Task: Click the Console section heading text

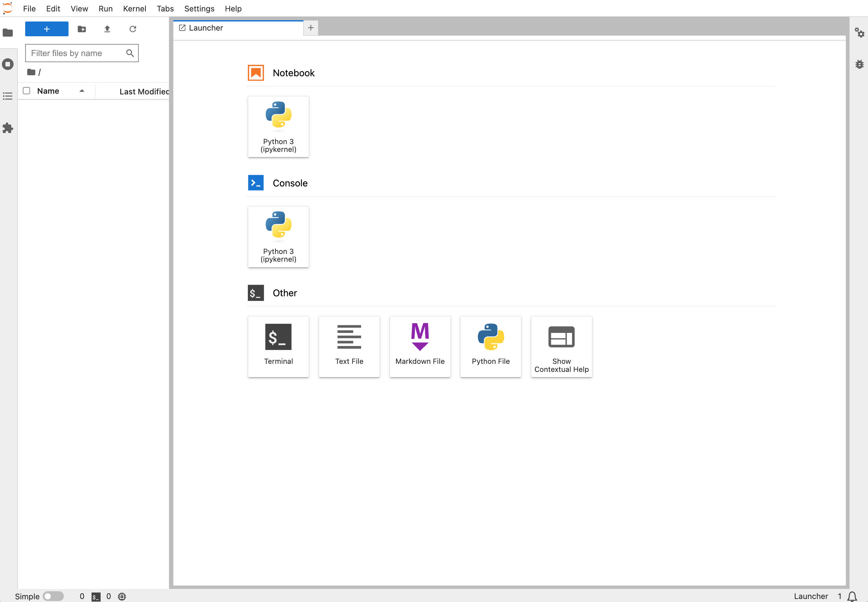Action: (x=290, y=183)
